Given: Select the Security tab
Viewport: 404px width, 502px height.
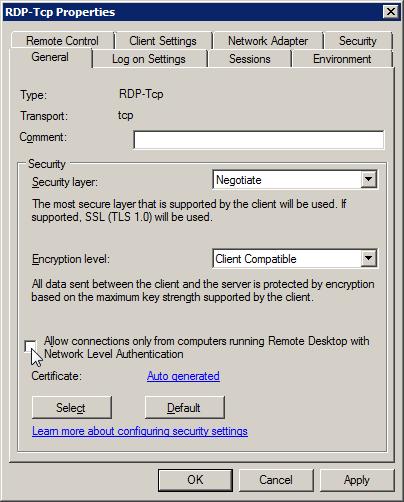Looking at the screenshot, I should pos(358,41).
